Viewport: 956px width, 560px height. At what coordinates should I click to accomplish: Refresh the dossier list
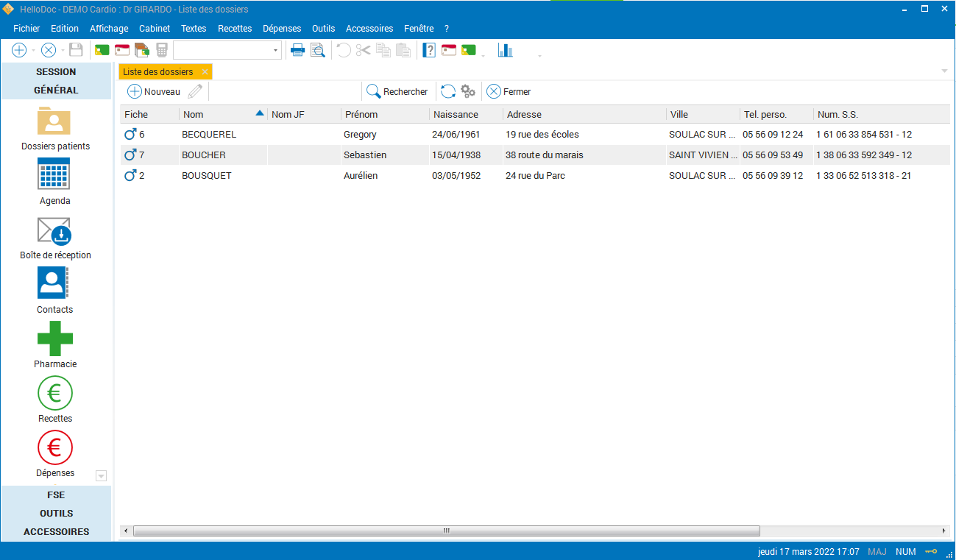coord(448,92)
